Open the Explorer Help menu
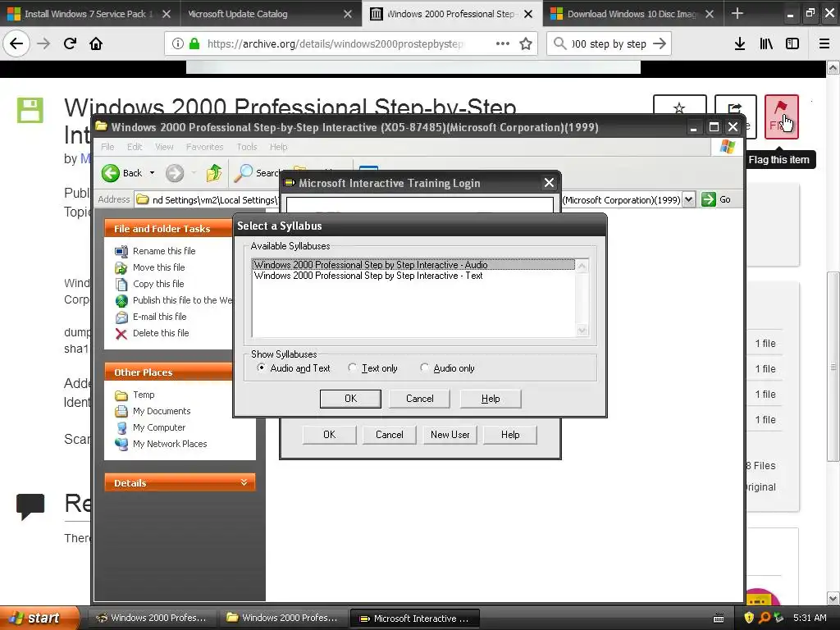 click(279, 147)
